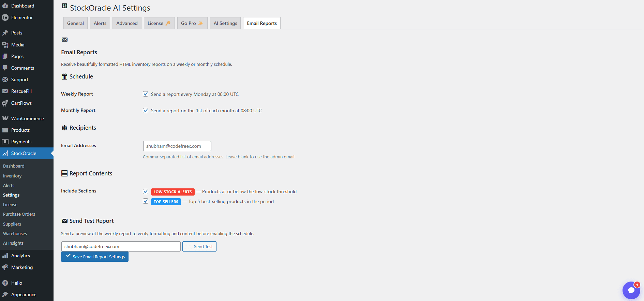Open the Advanced tab
Screen dimensions: 644x301
click(127, 23)
